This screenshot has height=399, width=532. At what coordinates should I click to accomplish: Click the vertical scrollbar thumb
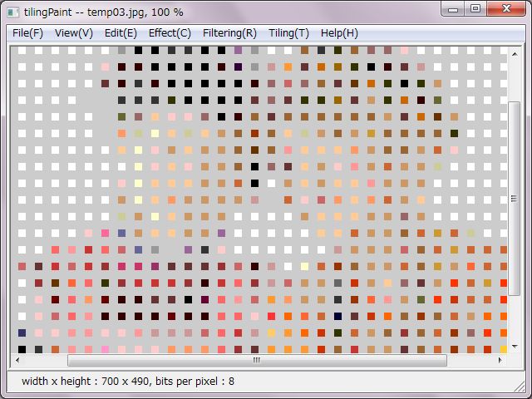tap(515, 199)
